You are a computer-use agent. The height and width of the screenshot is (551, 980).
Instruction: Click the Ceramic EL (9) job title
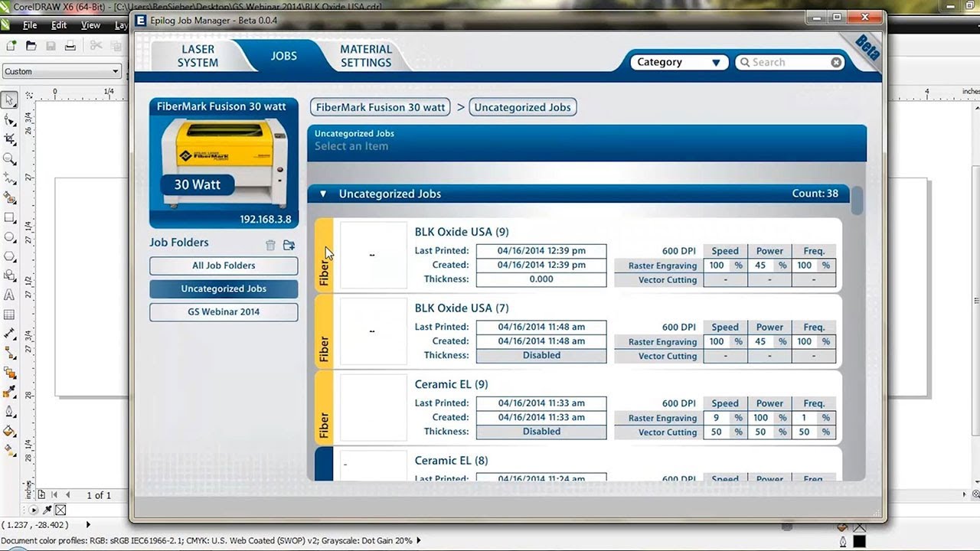click(x=451, y=384)
